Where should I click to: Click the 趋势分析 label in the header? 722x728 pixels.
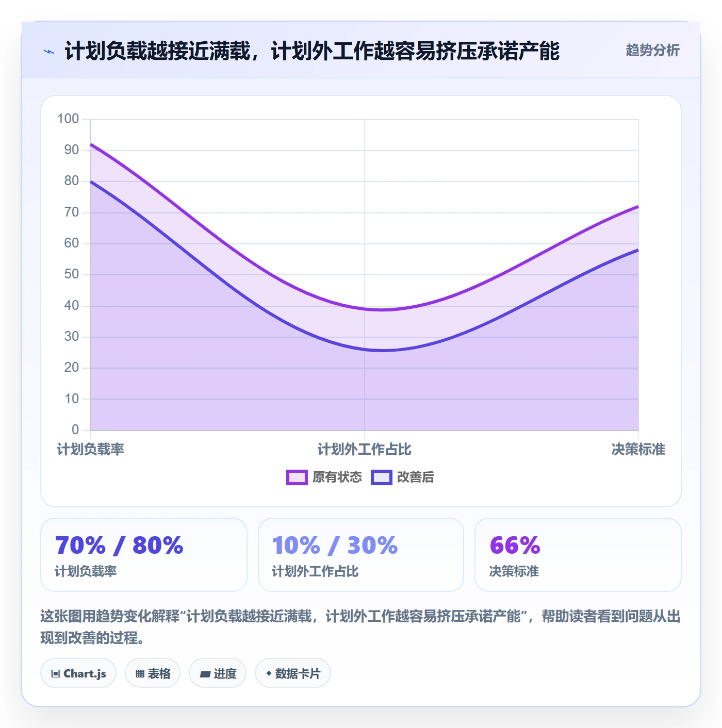tap(652, 50)
